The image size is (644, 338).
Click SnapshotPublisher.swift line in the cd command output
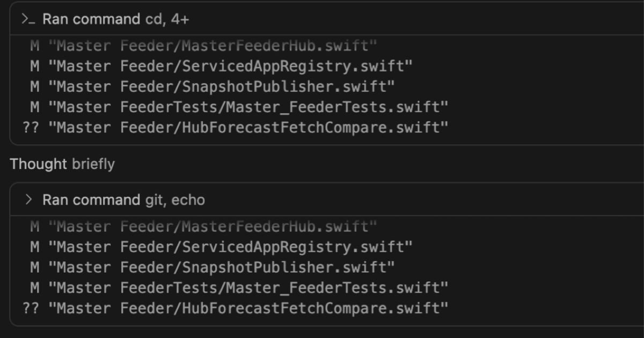[212, 87]
